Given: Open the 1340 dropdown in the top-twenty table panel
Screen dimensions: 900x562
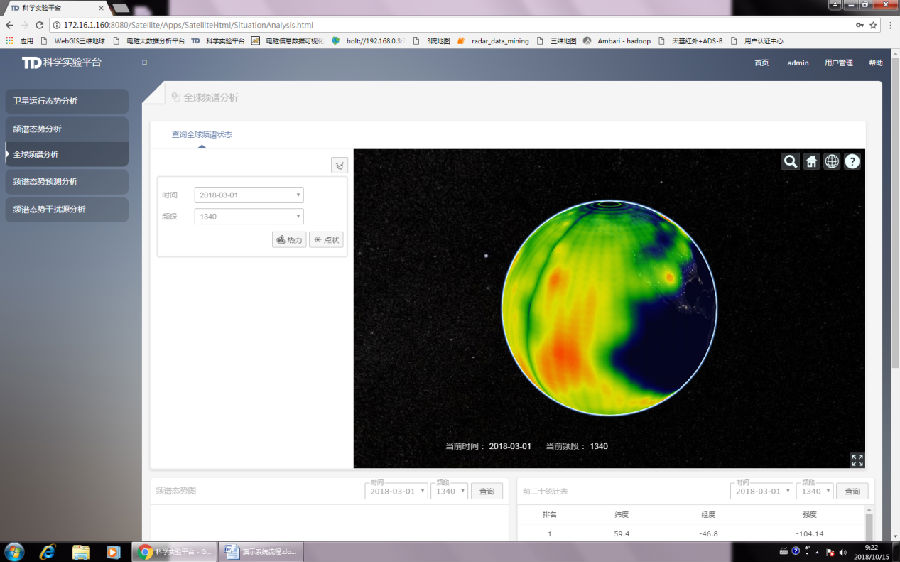Looking at the screenshot, I should coord(813,491).
